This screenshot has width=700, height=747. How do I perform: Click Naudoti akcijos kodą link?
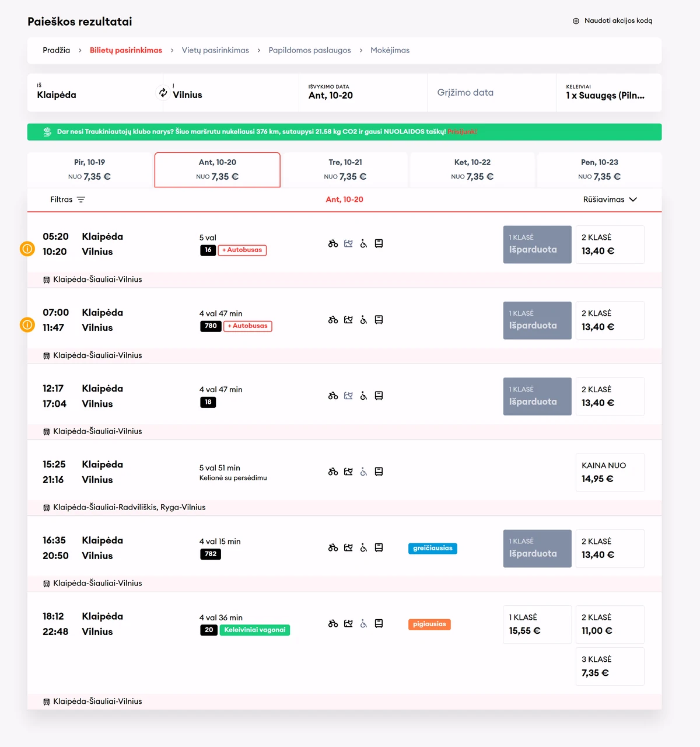(x=618, y=21)
